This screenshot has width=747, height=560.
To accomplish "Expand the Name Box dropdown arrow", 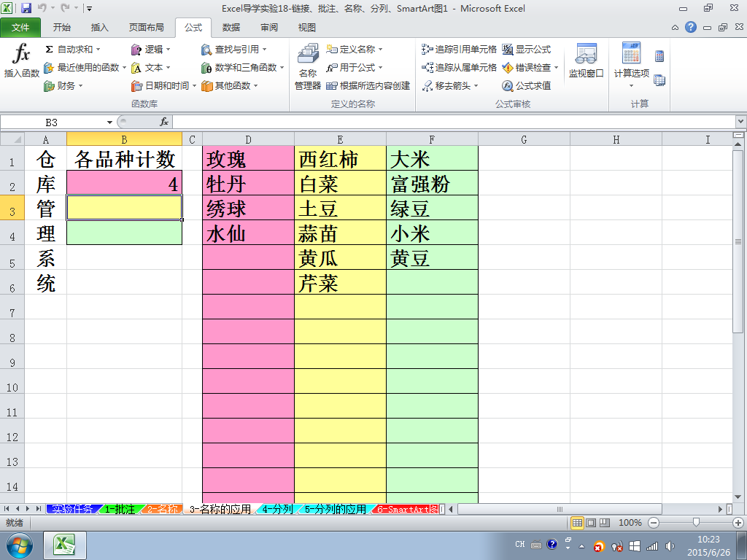I will click(109, 122).
